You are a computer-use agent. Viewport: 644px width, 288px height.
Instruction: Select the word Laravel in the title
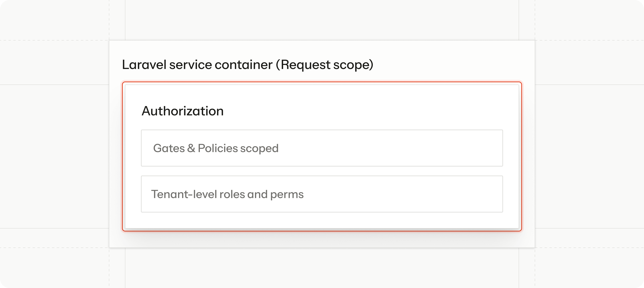(144, 65)
